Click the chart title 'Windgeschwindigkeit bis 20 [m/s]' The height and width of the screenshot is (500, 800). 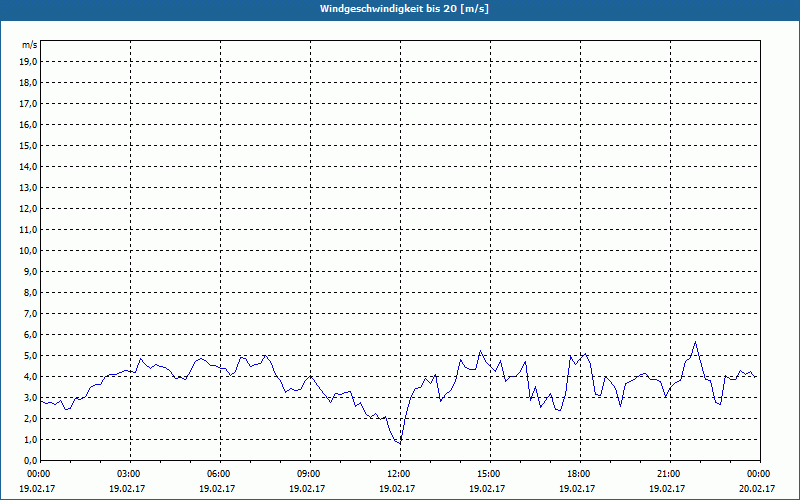404,9
